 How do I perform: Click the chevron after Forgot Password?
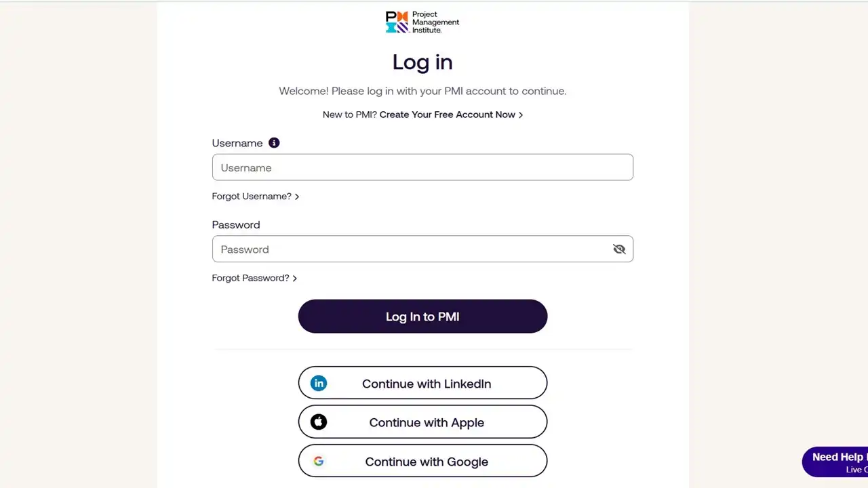[294, 278]
